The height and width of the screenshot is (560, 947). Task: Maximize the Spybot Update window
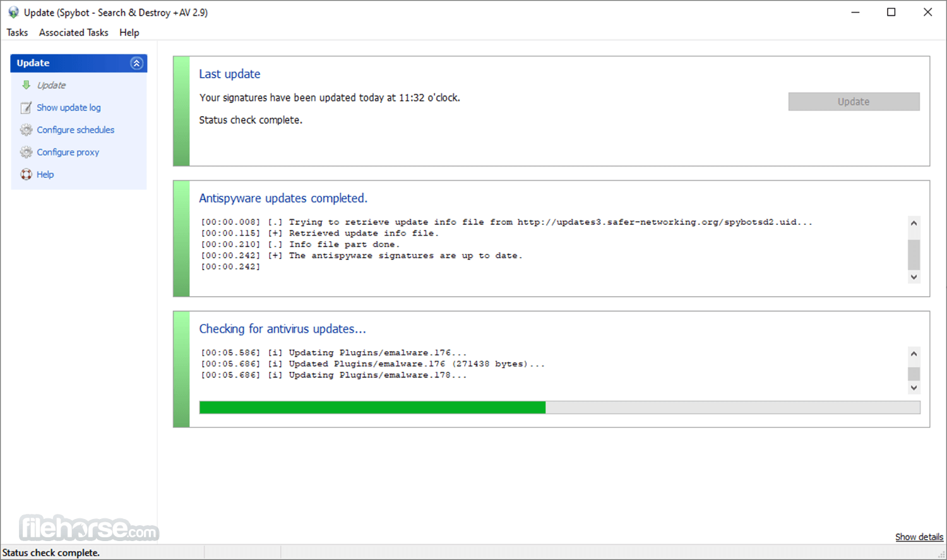[x=891, y=12]
